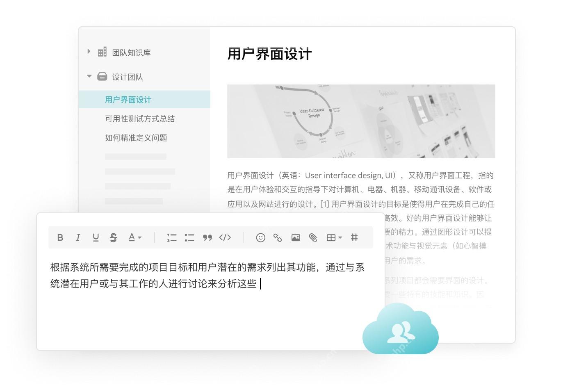Open 团队知识库 in sidebar
Image resolution: width=579 pixels, height=392 pixels.
(132, 52)
